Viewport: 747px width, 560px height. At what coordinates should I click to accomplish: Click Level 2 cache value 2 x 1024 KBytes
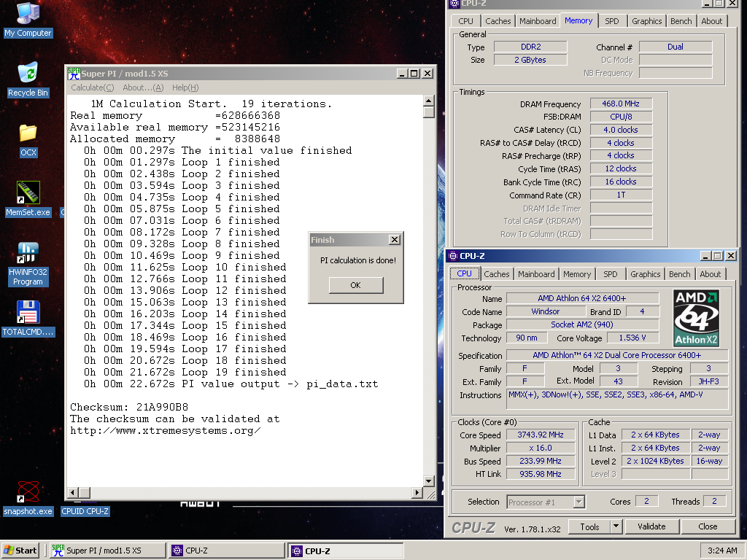(x=656, y=461)
